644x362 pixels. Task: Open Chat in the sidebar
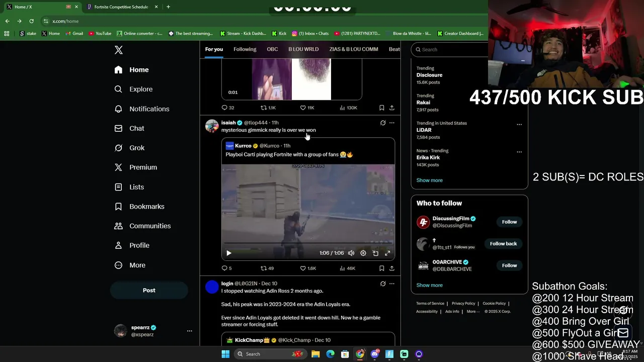129,128
